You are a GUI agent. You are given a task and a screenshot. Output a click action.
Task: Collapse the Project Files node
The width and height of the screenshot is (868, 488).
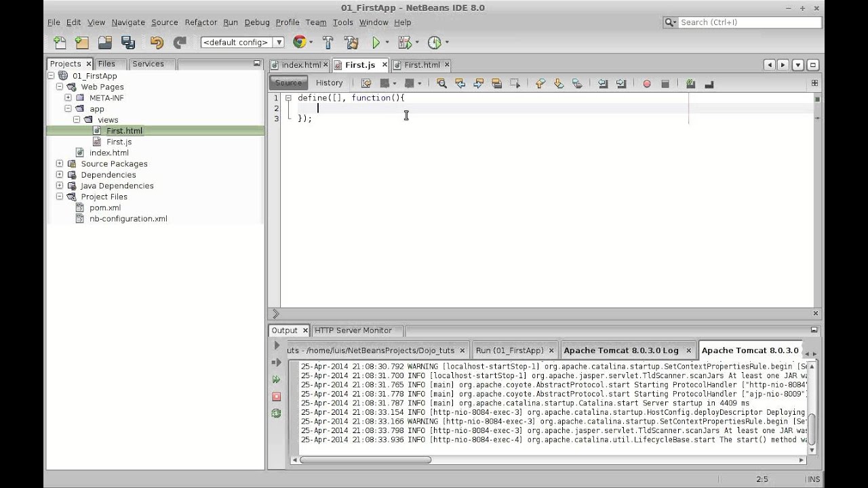(60, 197)
